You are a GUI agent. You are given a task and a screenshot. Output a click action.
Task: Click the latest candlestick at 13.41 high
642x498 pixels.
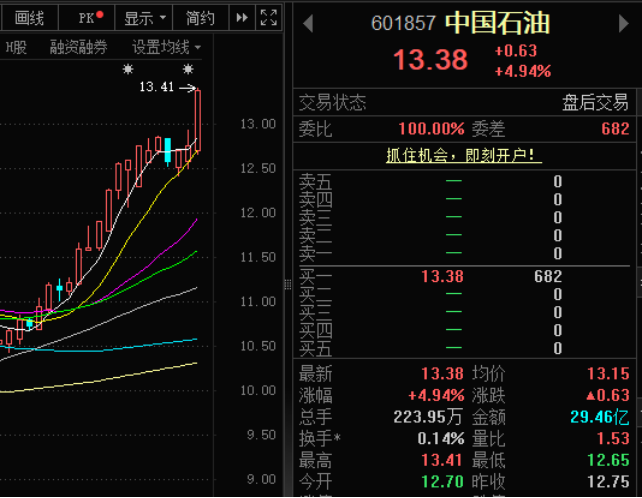pyautogui.click(x=198, y=120)
